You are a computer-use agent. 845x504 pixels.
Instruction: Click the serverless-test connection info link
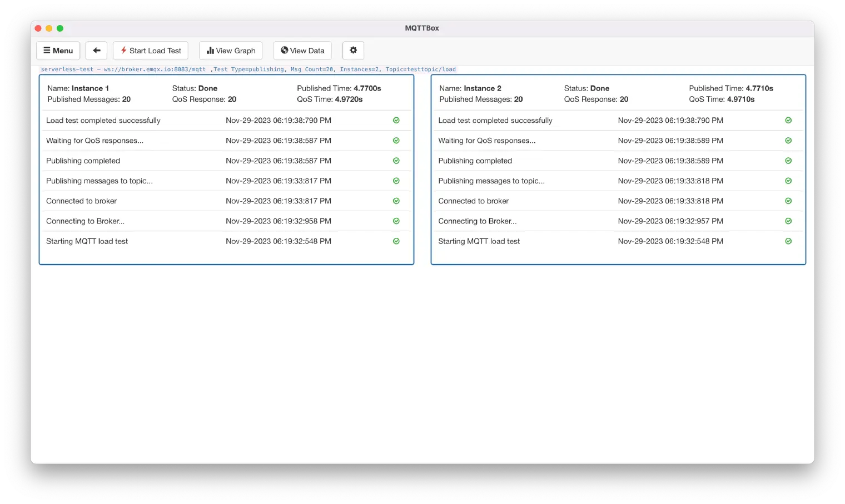point(248,69)
